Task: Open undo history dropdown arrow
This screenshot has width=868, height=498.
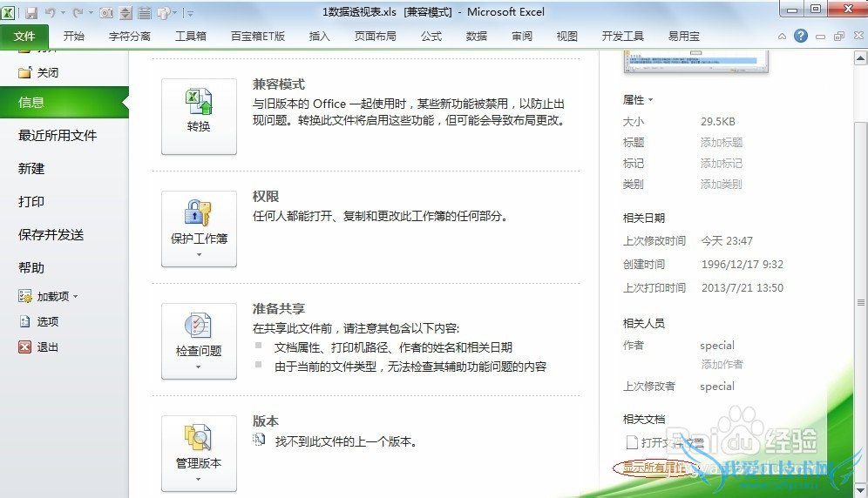Action: (63, 12)
